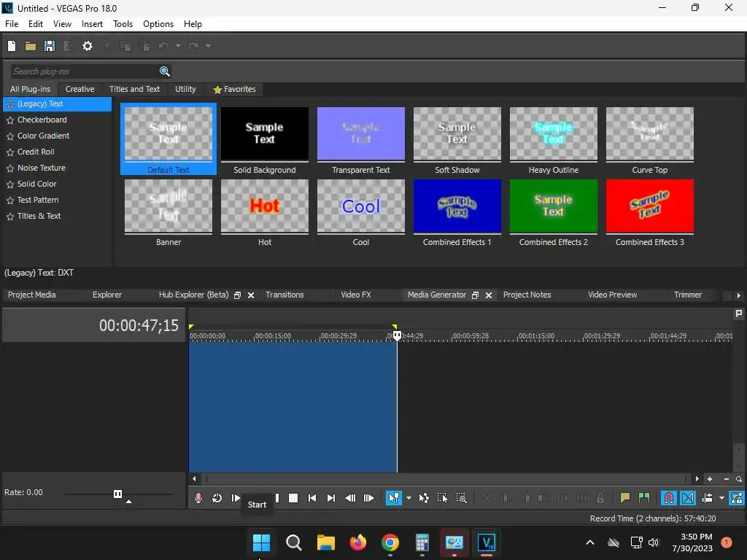Open the Insert menu
This screenshot has height=560, width=747.
92,24
